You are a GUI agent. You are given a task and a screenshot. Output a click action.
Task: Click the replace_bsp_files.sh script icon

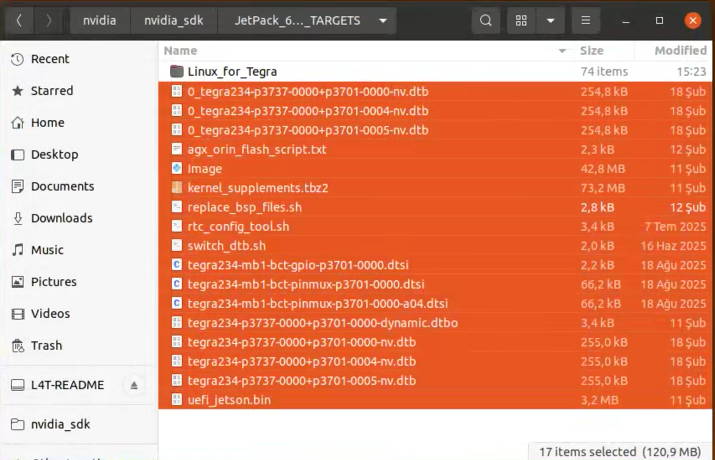176,207
